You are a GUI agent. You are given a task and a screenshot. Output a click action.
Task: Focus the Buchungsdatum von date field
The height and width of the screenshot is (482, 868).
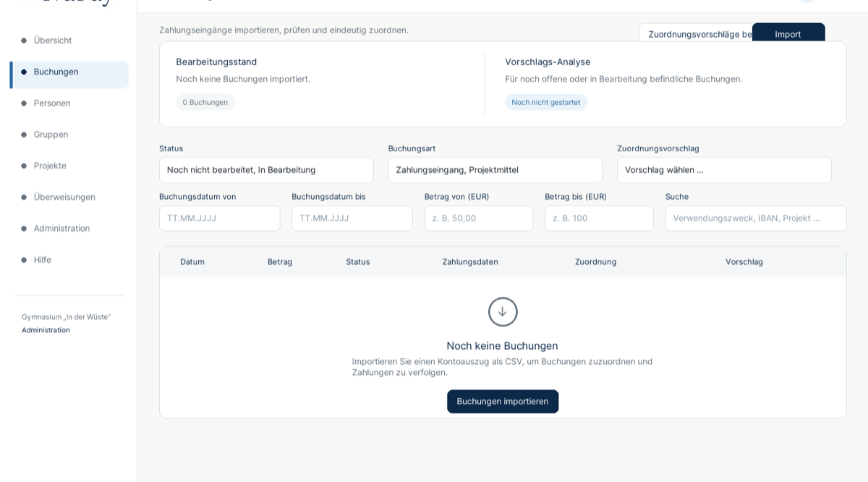[220, 219]
